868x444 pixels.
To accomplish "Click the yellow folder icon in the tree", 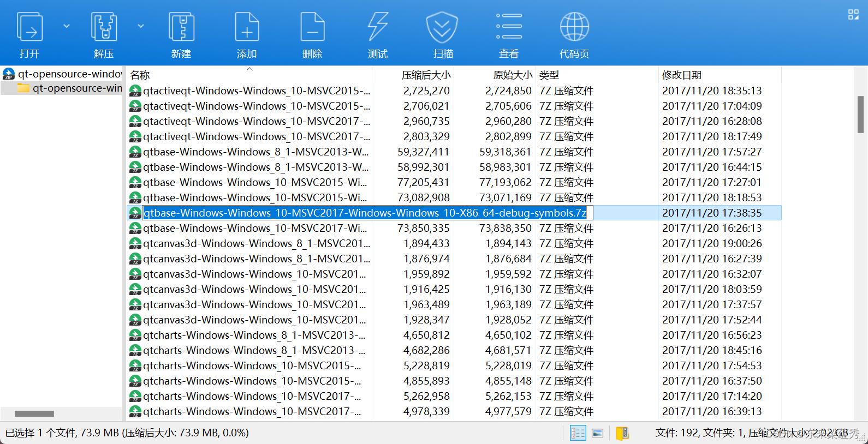I will pyautogui.click(x=23, y=88).
